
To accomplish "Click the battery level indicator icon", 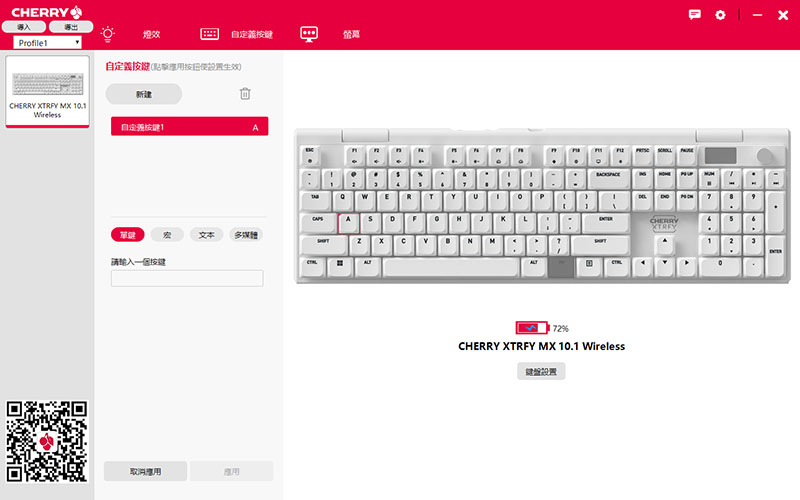I will point(532,328).
